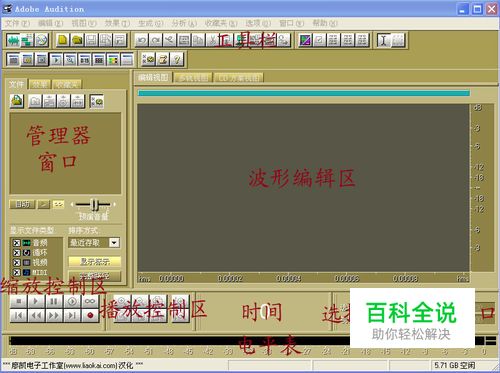Toggle the 循环 file type checkbox

(x=16, y=253)
